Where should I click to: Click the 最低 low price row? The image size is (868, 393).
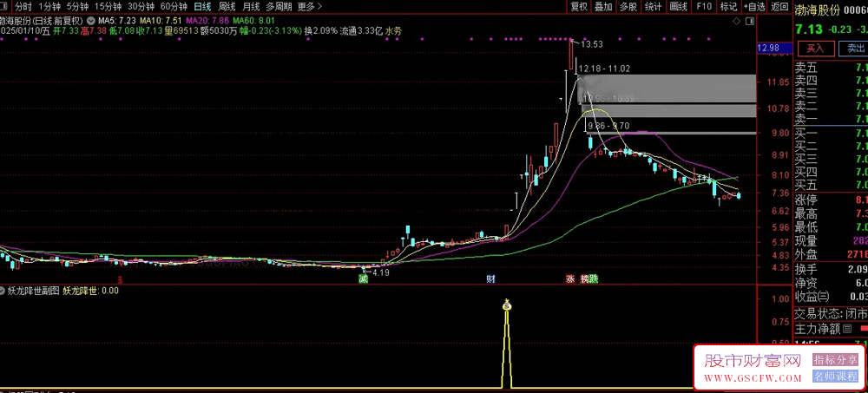coord(831,227)
